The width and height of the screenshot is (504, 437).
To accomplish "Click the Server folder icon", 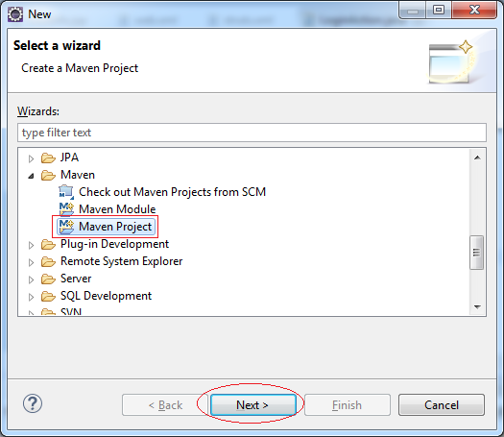I will pyautogui.click(x=48, y=279).
